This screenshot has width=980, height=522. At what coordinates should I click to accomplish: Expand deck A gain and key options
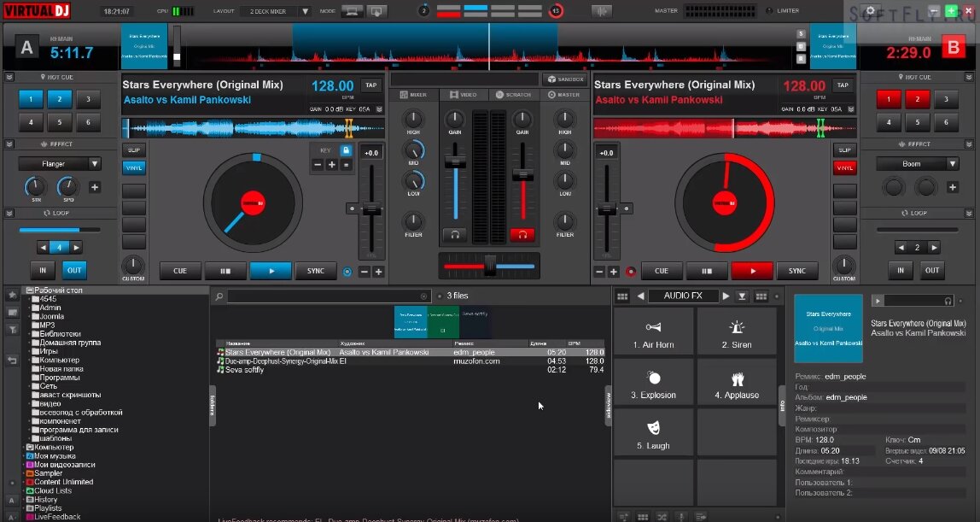tap(379, 109)
